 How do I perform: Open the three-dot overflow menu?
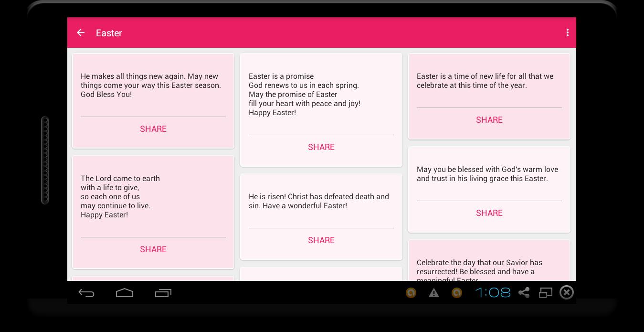(x=567, y=32)
